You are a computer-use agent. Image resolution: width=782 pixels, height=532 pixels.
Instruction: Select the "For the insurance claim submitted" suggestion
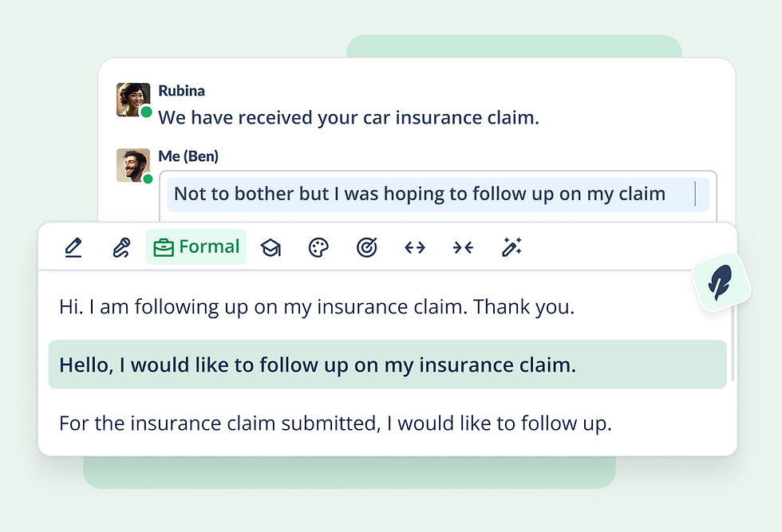[x=335, y=424]
